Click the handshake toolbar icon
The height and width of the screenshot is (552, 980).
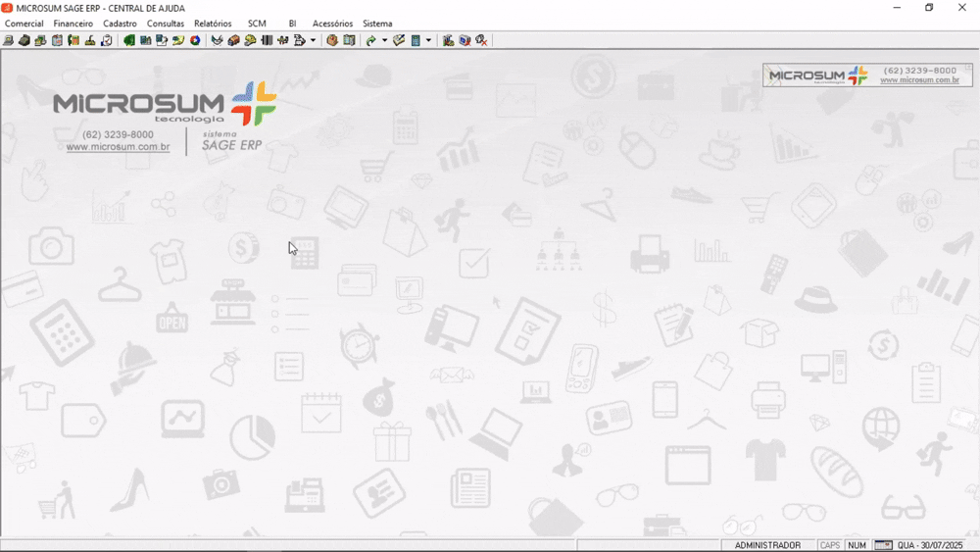click(217, 40)
